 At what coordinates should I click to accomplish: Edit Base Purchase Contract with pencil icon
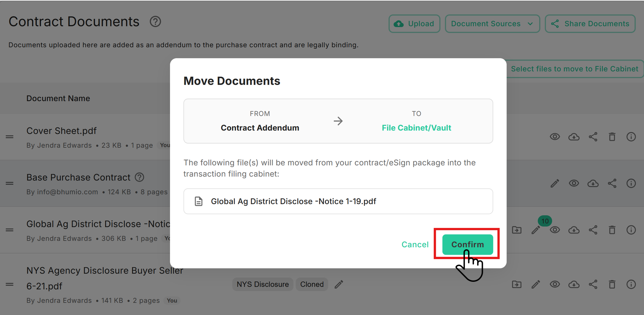[555, 183]
